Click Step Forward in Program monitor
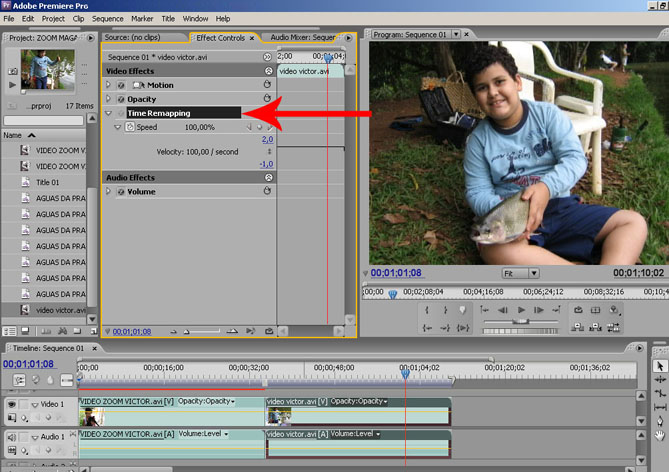This screenshot has height=472, width=669. point(540,311)
